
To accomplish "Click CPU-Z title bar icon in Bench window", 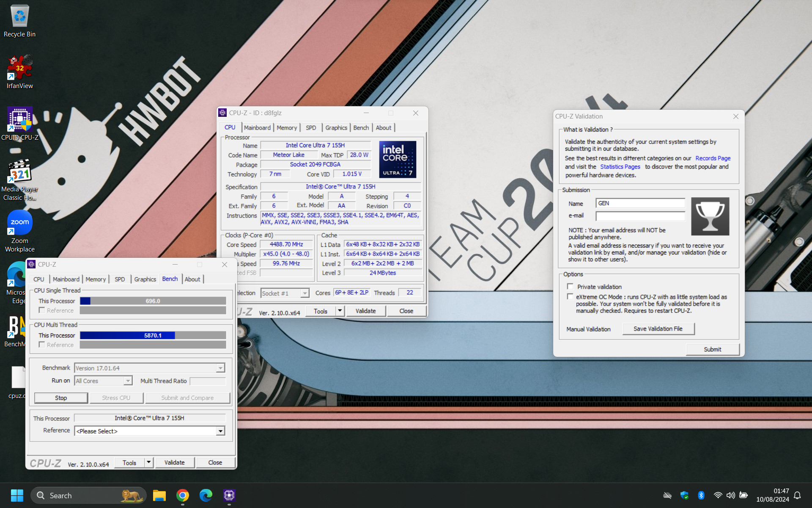I will coord(31,264).
